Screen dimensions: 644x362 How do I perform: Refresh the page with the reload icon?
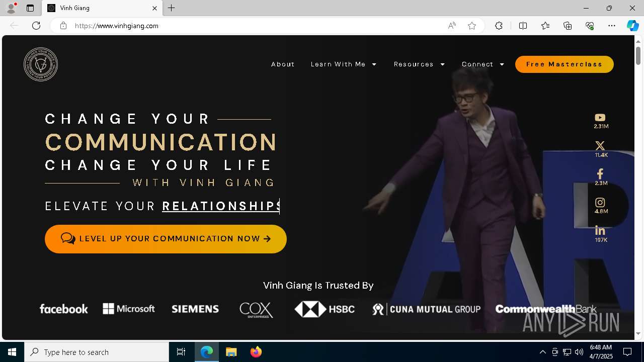[36, 26]
